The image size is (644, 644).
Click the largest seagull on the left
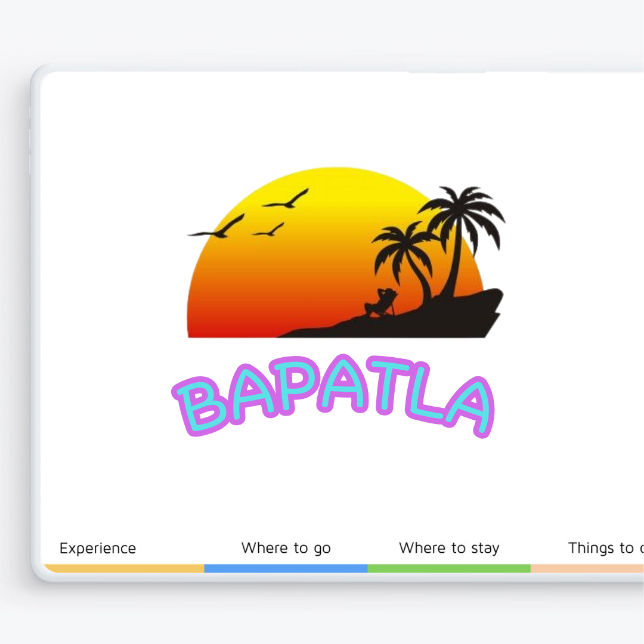(216, 227)
